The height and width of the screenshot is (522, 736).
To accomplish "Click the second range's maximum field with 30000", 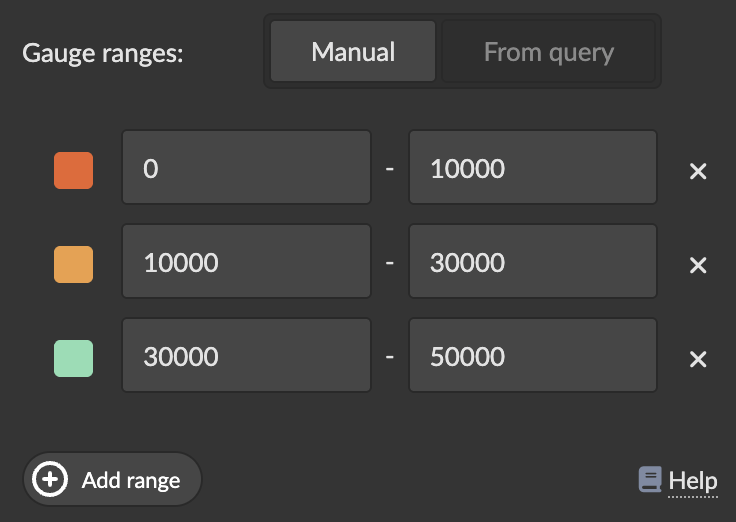I will tap(532, 261).
